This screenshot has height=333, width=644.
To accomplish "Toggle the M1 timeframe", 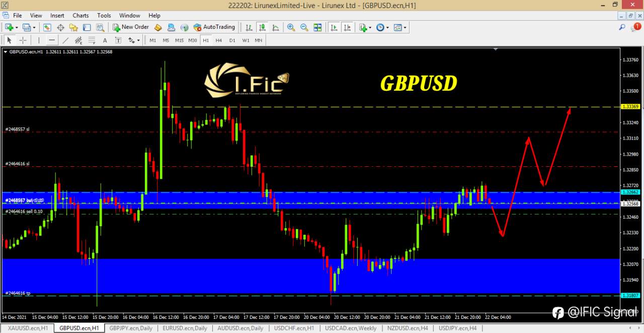I will coord(152,40).
